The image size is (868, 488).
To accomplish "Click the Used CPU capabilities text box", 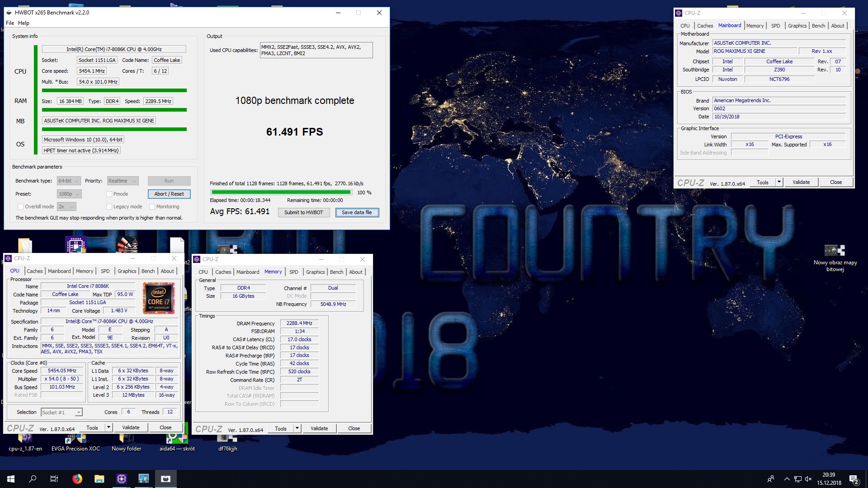I will (x=316, y=50).
